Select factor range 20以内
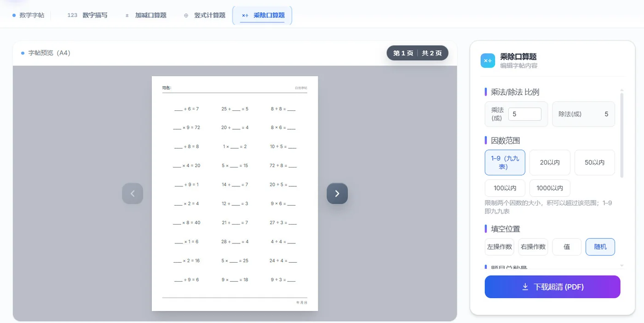Viewport: 644px width, 323px height. pyautogui.click(x=550, y=162)
